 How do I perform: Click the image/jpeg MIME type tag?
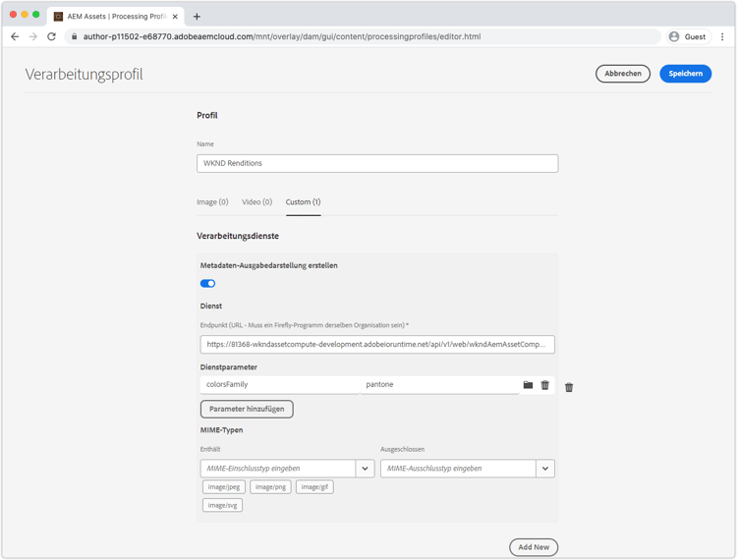tap(224, 486)
